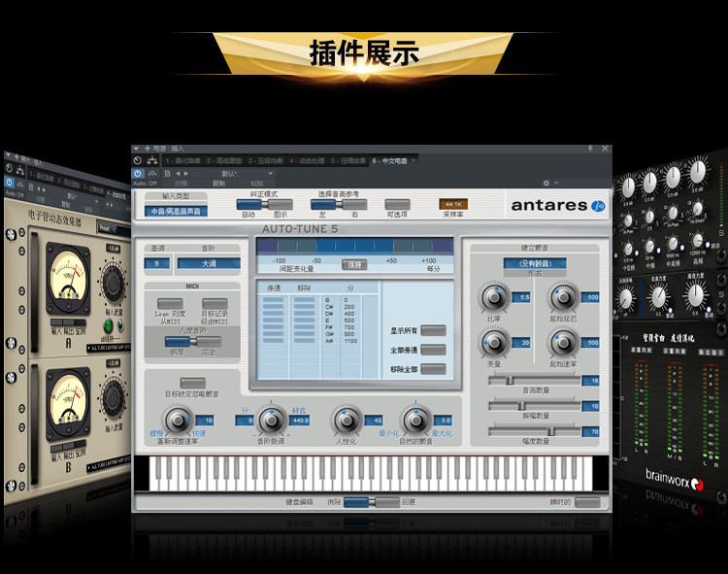
Task: Collapse the window using title bar triangle
Action: [136, 149]
